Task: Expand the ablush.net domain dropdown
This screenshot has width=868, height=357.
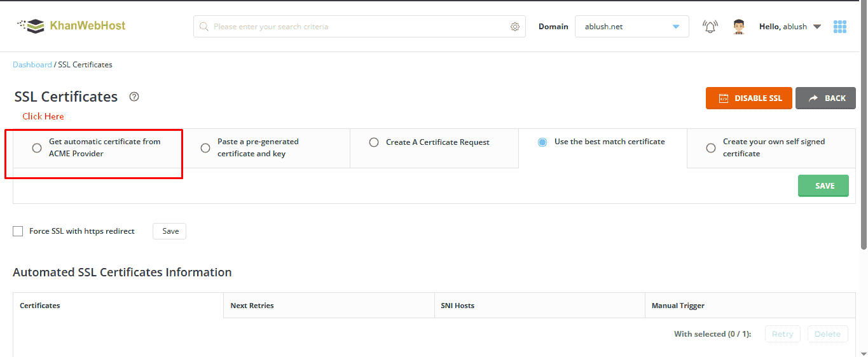Action: (675, 27)
